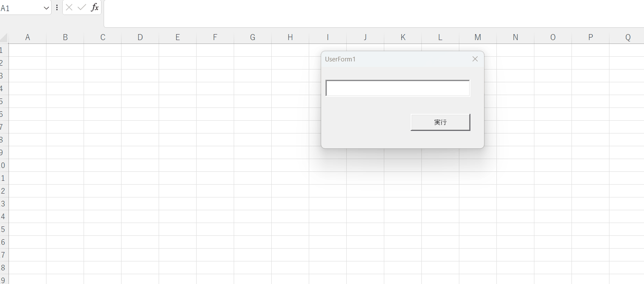Click the Insert Function fx icon
Image resolution: width=644 pixels, height=284 pixels.
95,7
